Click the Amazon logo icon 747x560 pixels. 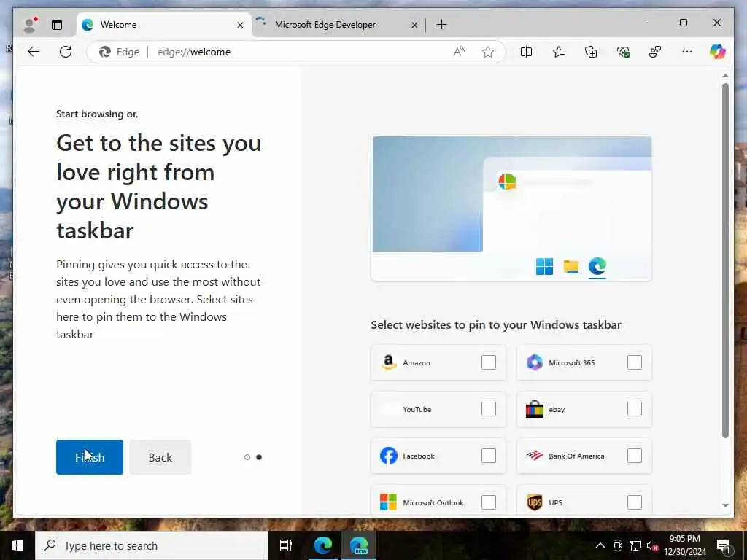click(389, 363)
